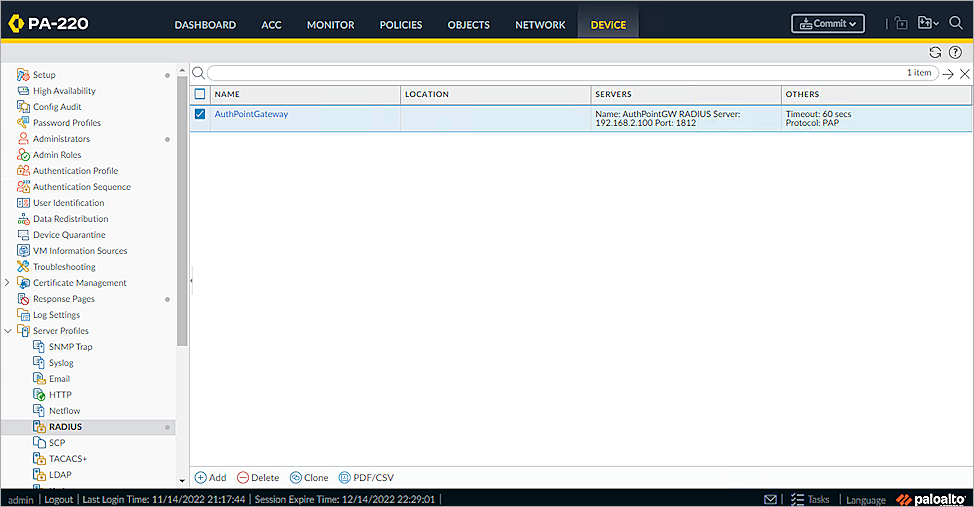Collapse the Server Profiles tree node
The height and width of the screenshot is (507, 974).
click(x=7, y=331)
